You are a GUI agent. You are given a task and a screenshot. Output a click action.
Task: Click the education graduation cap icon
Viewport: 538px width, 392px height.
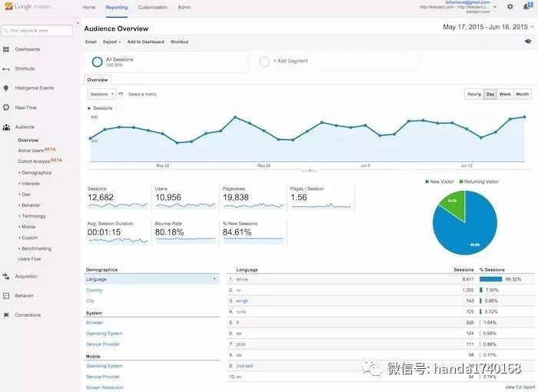(x=528, y=42)
